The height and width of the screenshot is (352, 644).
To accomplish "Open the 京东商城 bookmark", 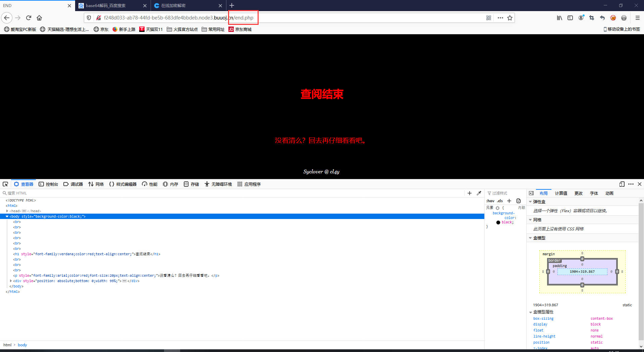I will click(x=240, y=29).
